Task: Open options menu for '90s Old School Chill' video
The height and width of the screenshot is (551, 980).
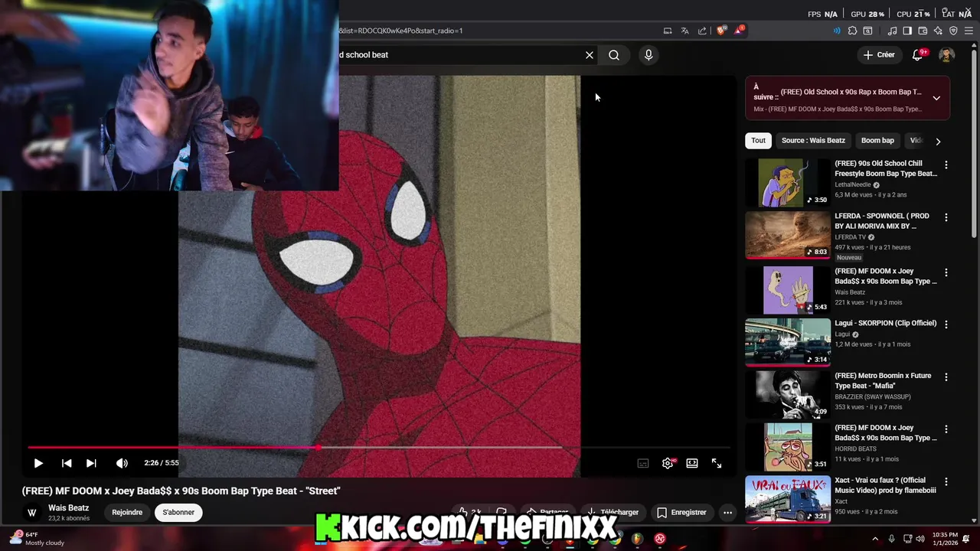Action: (946, 165)
